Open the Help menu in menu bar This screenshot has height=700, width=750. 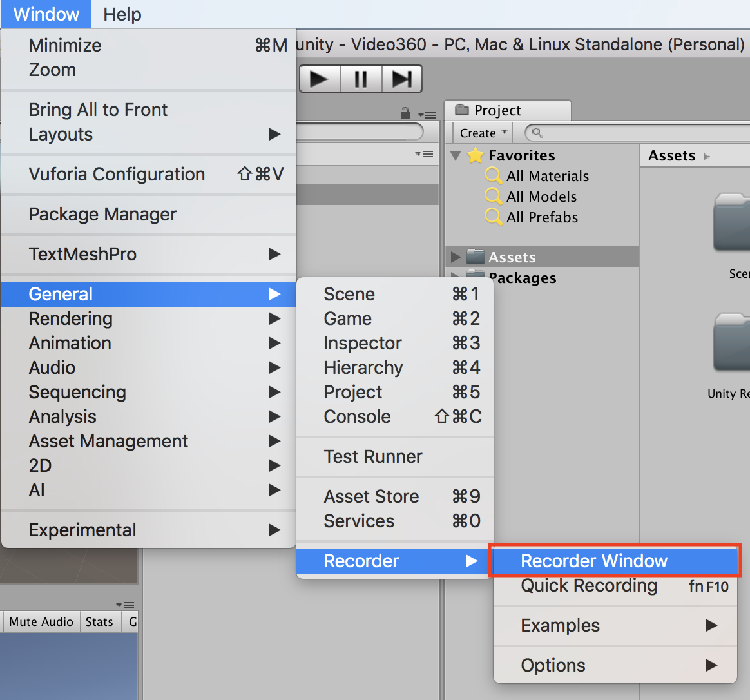(122, 14)
